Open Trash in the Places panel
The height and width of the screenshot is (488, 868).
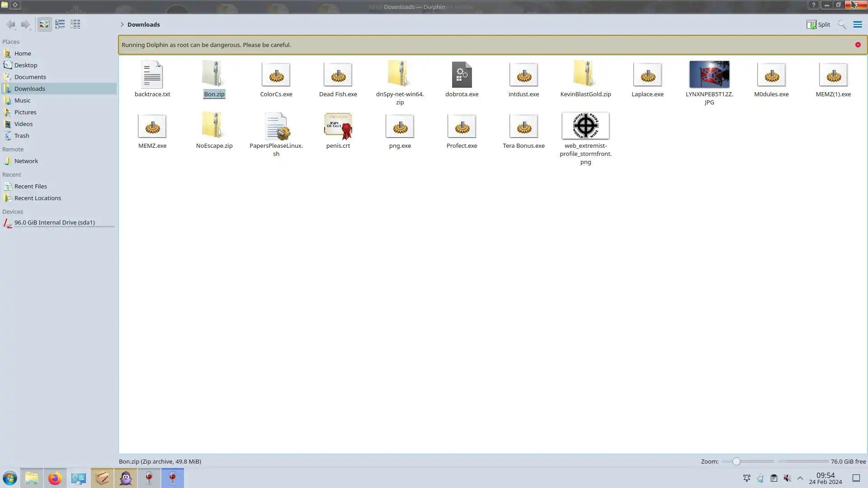click(x=22, y=136)
